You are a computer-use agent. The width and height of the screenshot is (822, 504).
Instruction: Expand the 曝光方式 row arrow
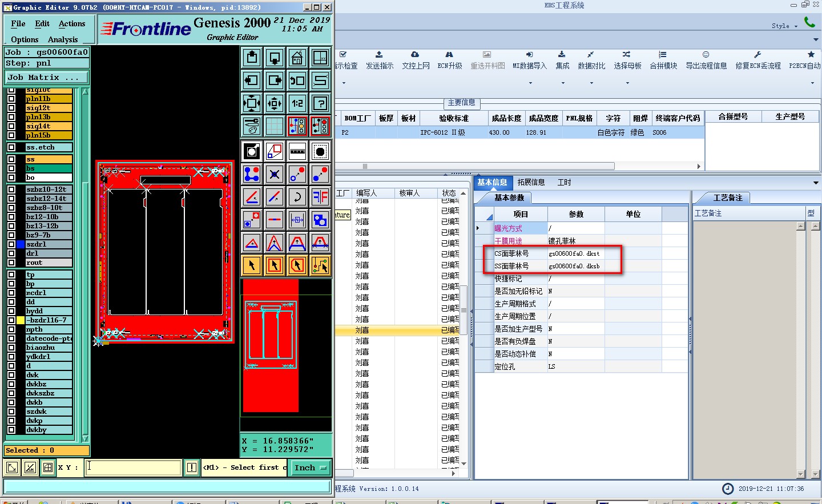[x=478, y=228]
